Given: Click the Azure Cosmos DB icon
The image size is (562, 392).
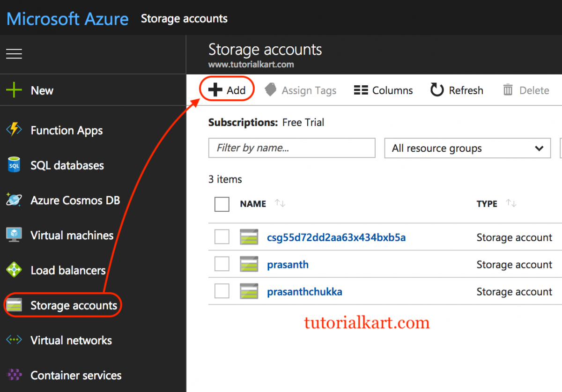Looking at the screenshot, I should (15, 200).
